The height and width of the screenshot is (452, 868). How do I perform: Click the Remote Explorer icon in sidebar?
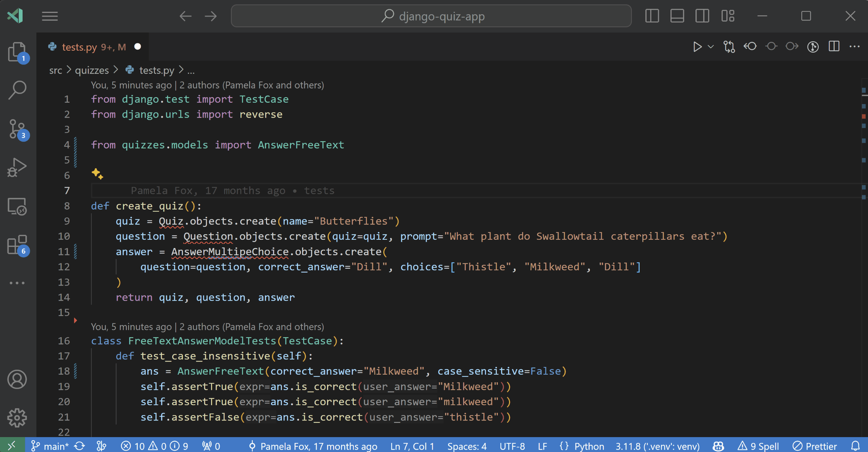click(x=17, y=206)
